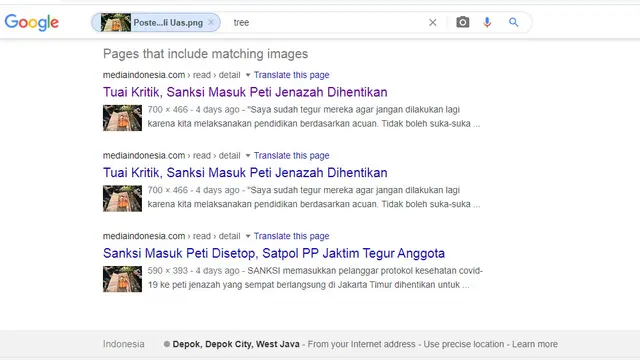Open the second 'Tuai Kritik, Sanksi Masuk Peti Jenazah Dihentikan' result

click(x=245, y=173)
